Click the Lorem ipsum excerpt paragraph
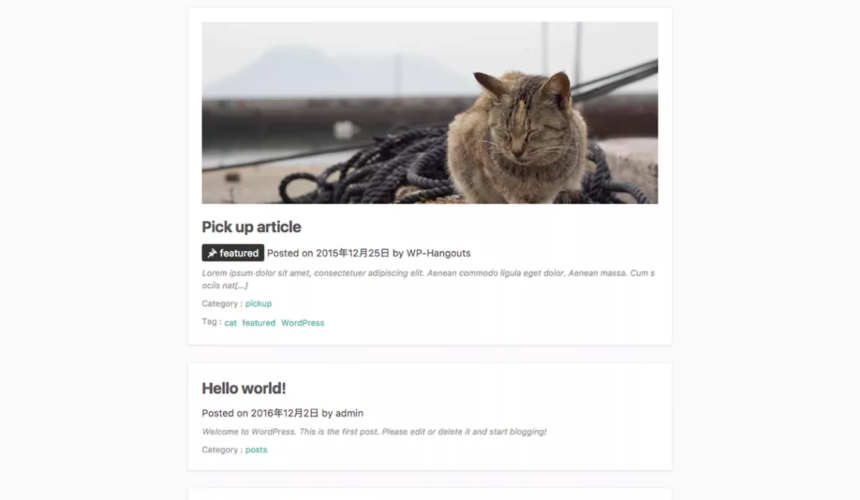This screenshot has height=500, width=860. (x=428, y=279)
